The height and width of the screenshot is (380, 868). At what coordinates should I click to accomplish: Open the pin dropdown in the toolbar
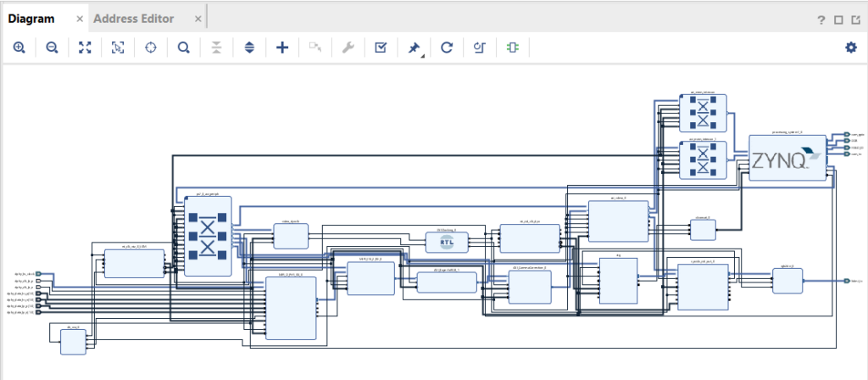coord(414,49)
